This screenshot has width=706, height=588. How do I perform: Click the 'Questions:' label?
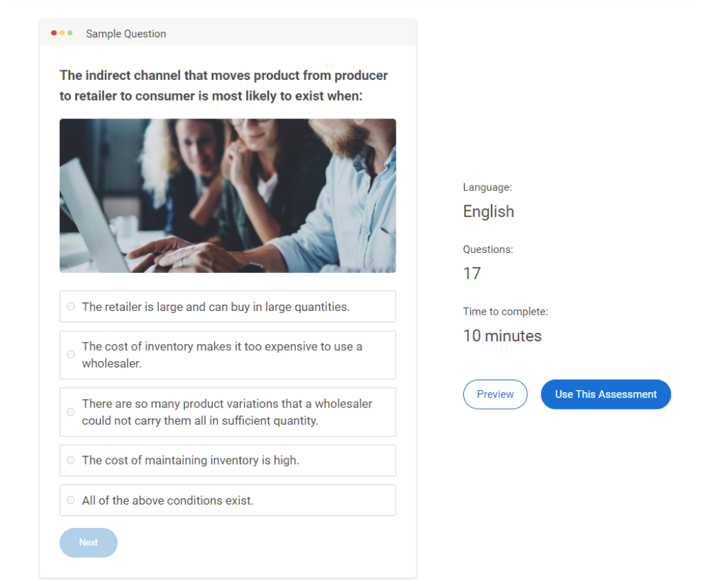[487, 250]
